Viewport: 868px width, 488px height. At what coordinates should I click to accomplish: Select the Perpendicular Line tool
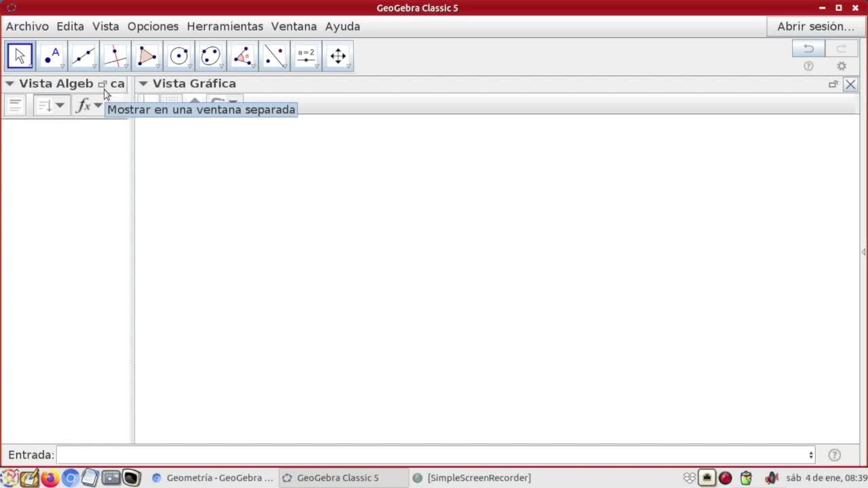click(x=115, y=56)
